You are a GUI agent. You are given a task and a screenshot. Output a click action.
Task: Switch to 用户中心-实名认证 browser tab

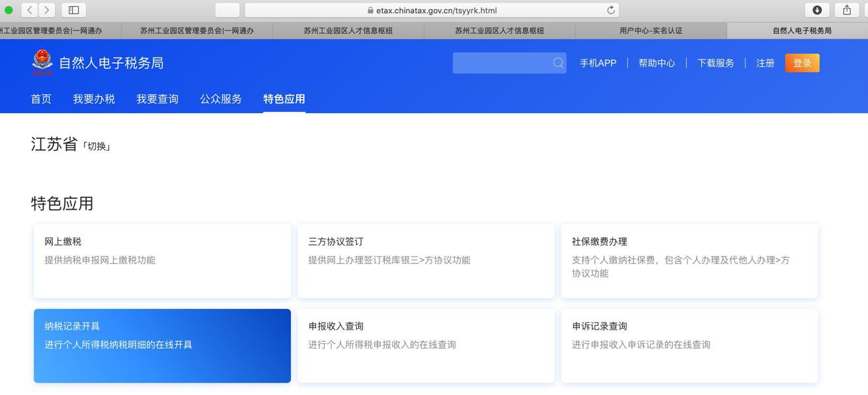[x=651, y=30]
